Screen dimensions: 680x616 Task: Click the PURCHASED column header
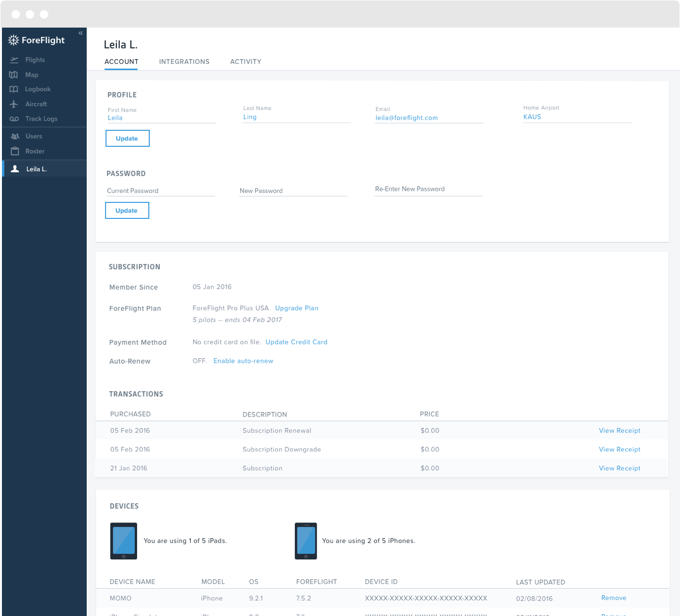click(130, 415)
